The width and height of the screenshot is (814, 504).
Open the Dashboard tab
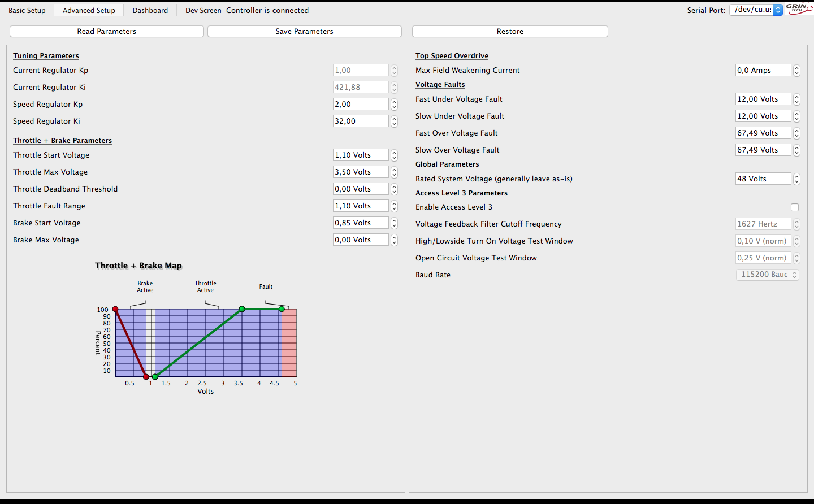[x=150, y=11]
